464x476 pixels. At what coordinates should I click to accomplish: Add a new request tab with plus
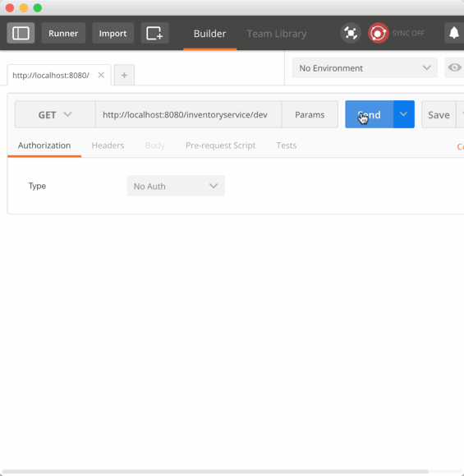click(124, 75)
